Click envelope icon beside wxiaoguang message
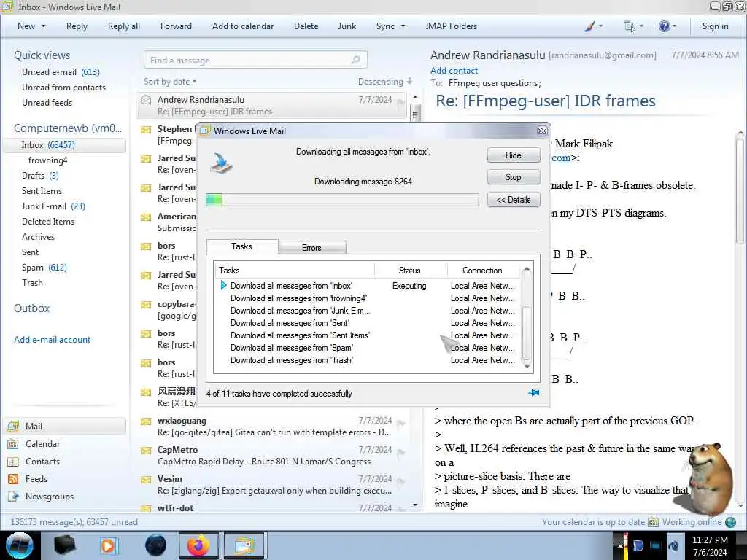This screenshot has height=560, width=747. (146, 421)
